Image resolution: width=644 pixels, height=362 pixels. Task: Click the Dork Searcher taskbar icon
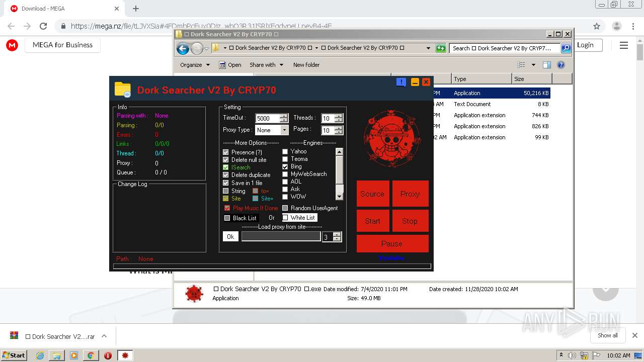[125, 355]
